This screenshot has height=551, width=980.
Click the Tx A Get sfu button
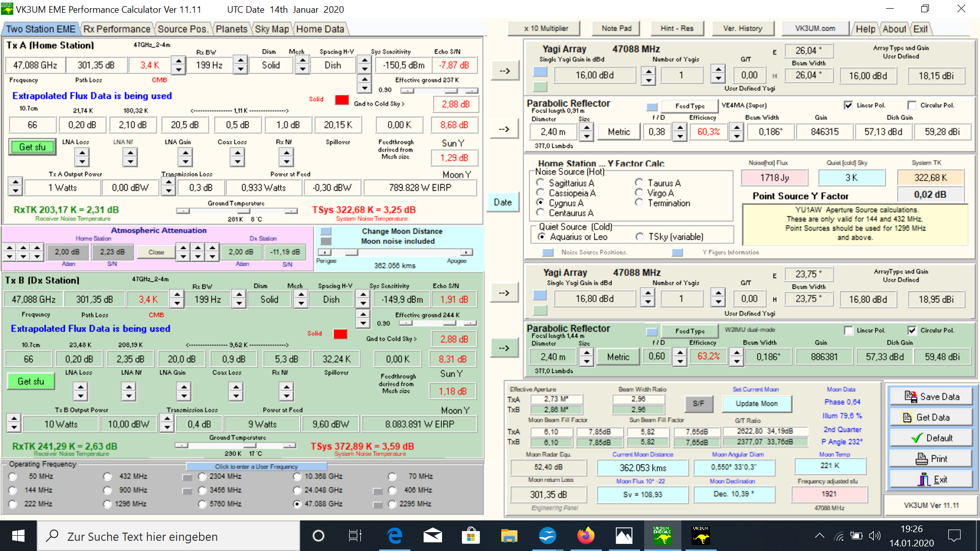(x=33, y=147)
